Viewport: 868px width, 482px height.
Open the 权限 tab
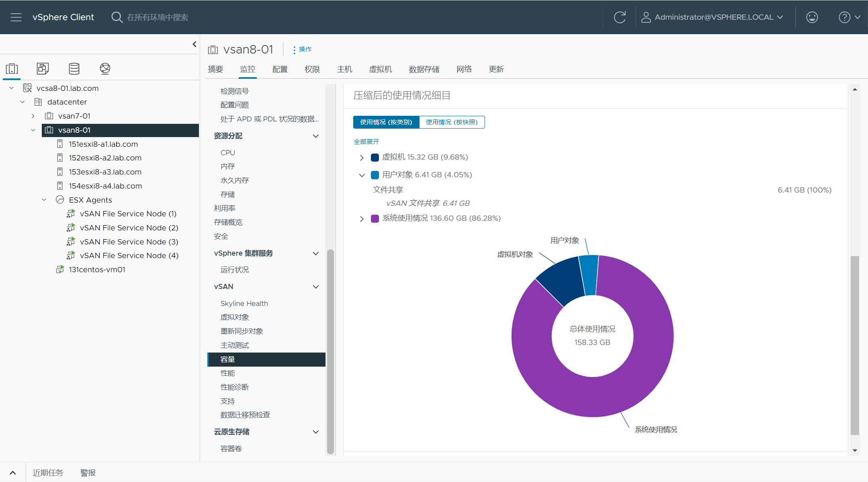click(x=312, y=69)
